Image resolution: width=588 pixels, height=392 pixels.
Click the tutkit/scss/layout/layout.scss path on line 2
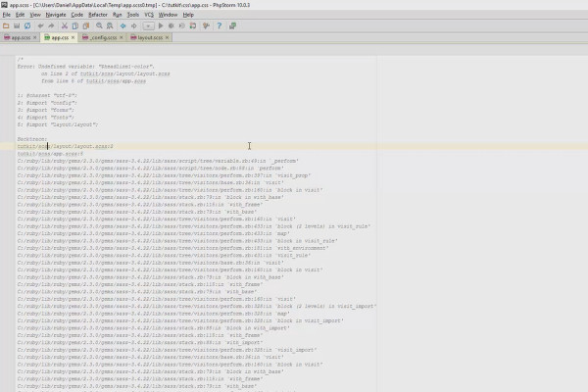coord(124,73)
